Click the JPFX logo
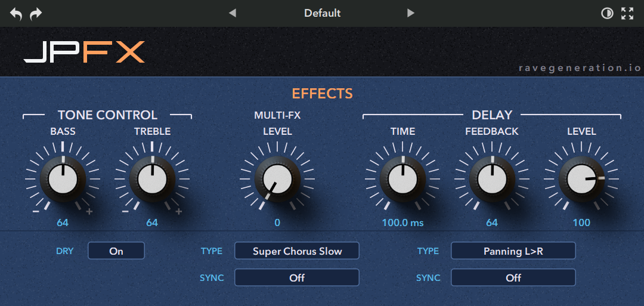The image size is (644, 306). pyautogui.click(x=84, y=52)
